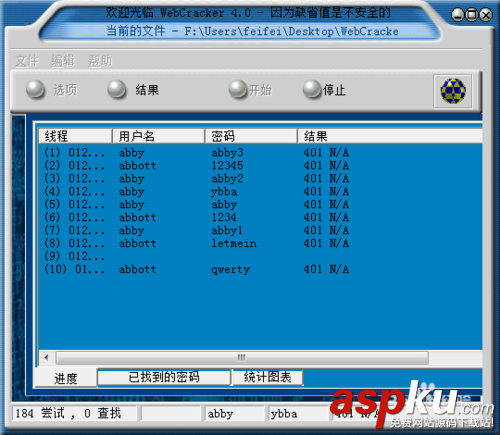
Task: Click status bar 184 尝试, 0 查找
Action: coord(74,414)
